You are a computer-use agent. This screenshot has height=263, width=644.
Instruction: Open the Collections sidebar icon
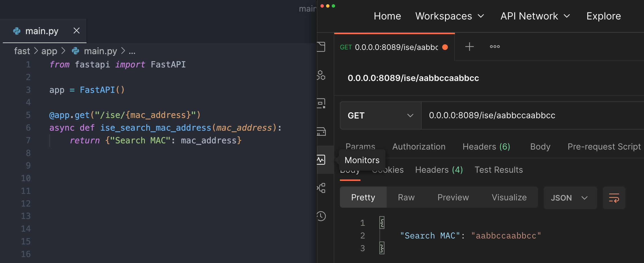321,47
